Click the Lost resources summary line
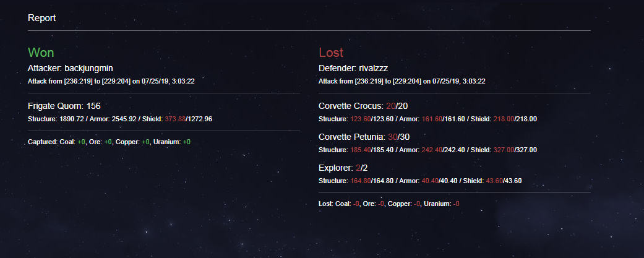 [x=389, y=204]
